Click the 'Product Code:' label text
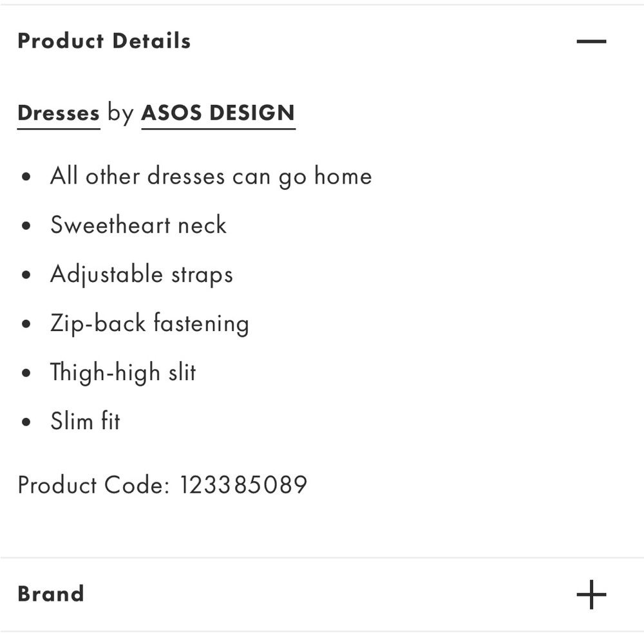This screenshot has height=644, width=644. pos(93,485)
